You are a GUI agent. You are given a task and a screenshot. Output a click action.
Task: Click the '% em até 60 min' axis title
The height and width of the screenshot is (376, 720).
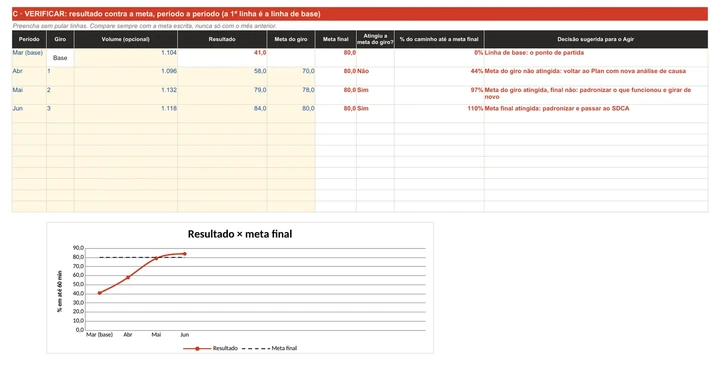point(60,292)
